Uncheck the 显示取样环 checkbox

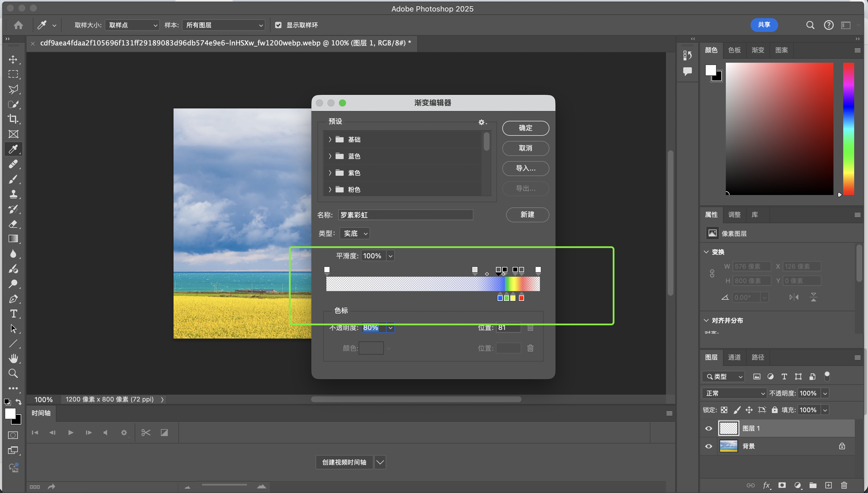coord(278,25)
